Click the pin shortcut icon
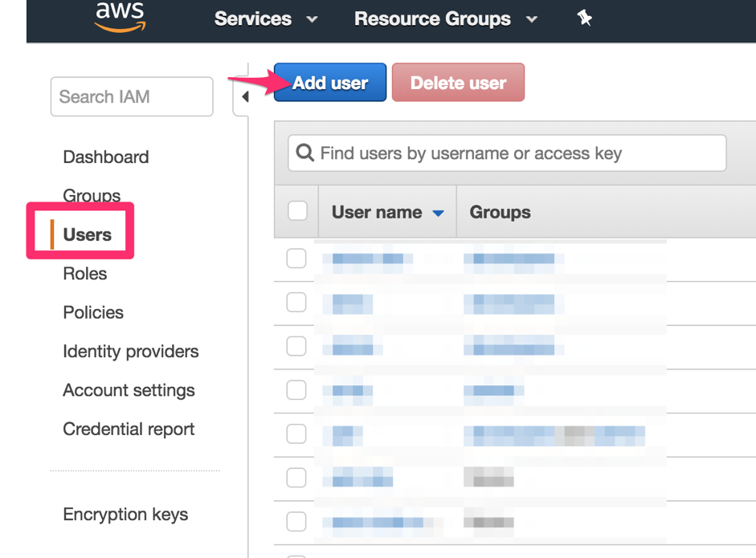 (584, 18)
